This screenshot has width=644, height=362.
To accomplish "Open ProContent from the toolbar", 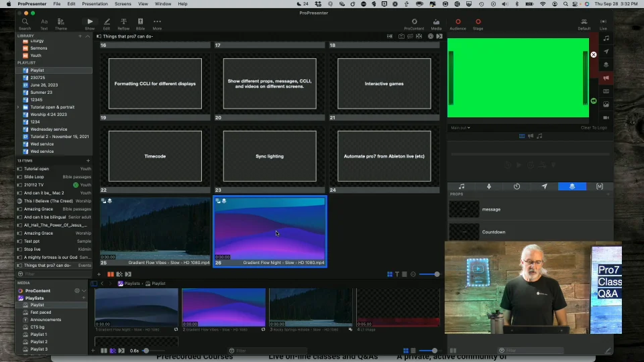I will pos(414,24).
